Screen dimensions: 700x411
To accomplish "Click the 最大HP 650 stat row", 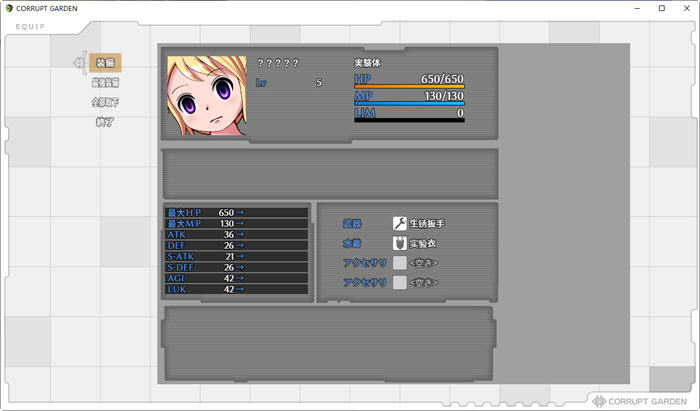I will tap(237, 212).
